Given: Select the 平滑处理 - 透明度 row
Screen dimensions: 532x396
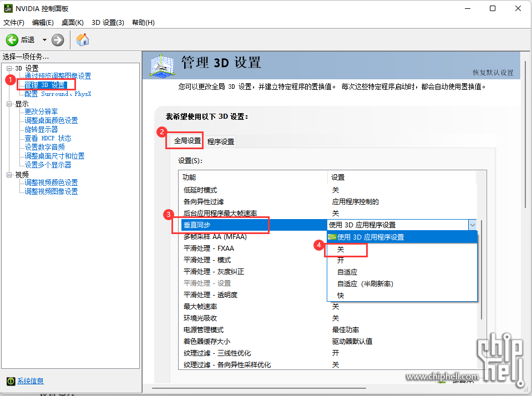Looking at the screenshot, I should [x=253, y=295].
